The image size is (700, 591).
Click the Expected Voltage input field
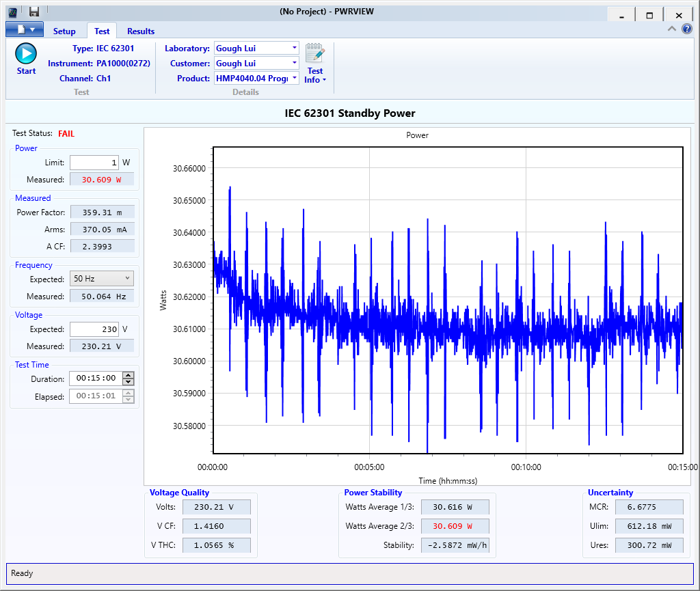[x=94, y=329]
